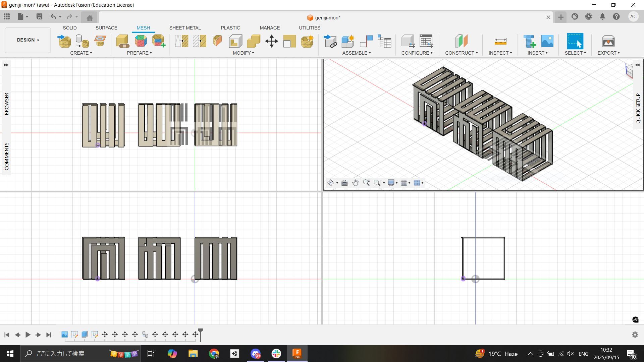Click the Measure ruler icon in Inspect

click(500, 41)
